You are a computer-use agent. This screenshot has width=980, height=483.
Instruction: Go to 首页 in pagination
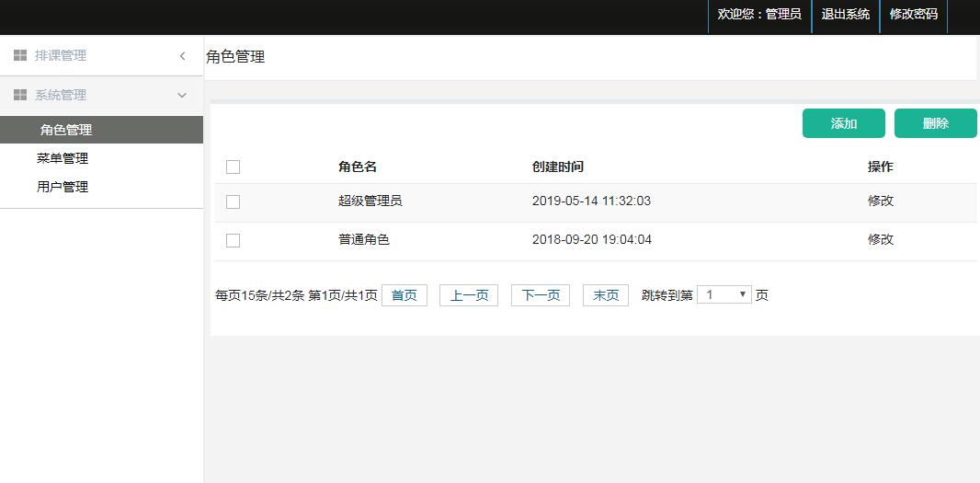tap(405, 295)
